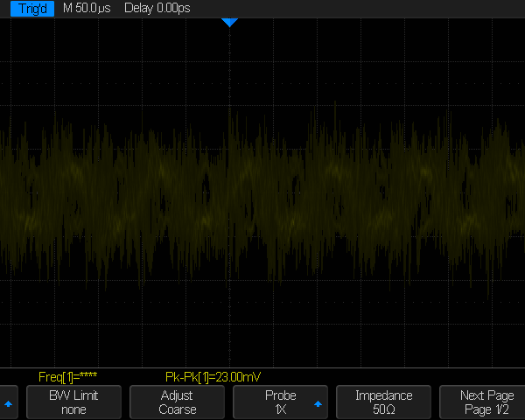The image size is (525, 420).
Task: Click the Delay 0.00ps readout
Action: [x=157, y=8]
